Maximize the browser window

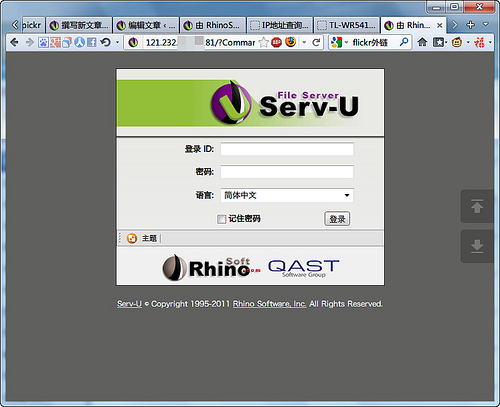click(454, 7)
